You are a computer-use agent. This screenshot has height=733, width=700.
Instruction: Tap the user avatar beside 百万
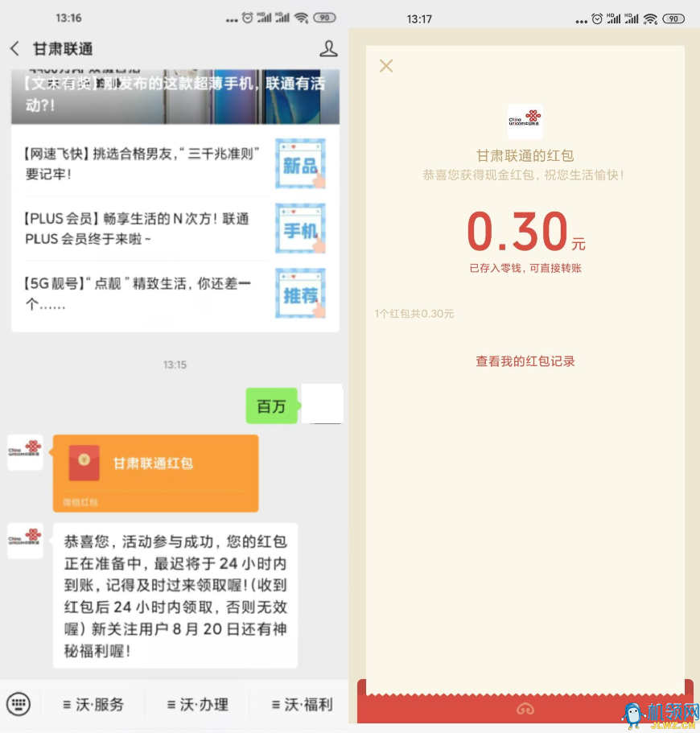pyautogui.click(x=322, y=404)
